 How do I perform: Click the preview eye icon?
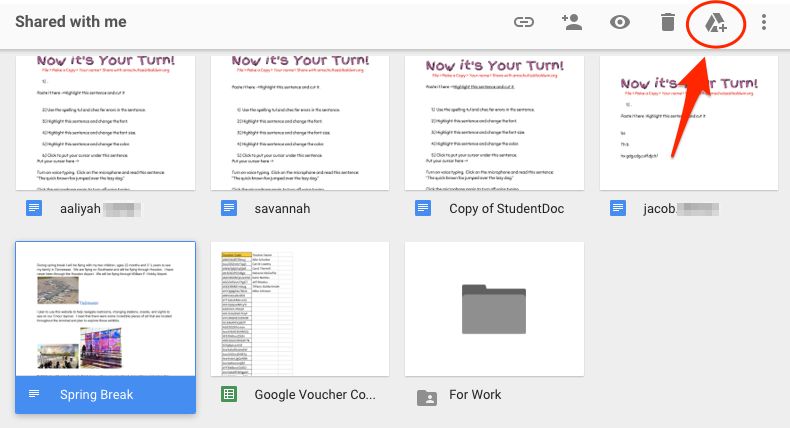click(620, 22)
